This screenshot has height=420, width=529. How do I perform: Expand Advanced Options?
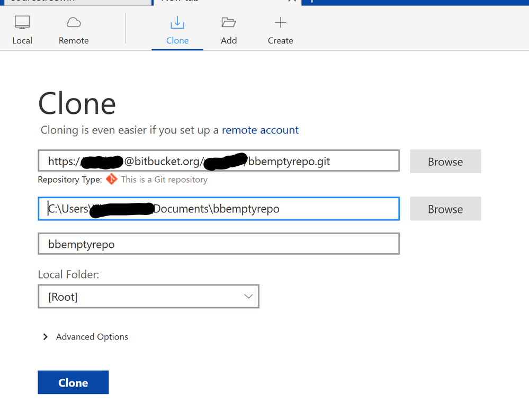pos(86,337)
